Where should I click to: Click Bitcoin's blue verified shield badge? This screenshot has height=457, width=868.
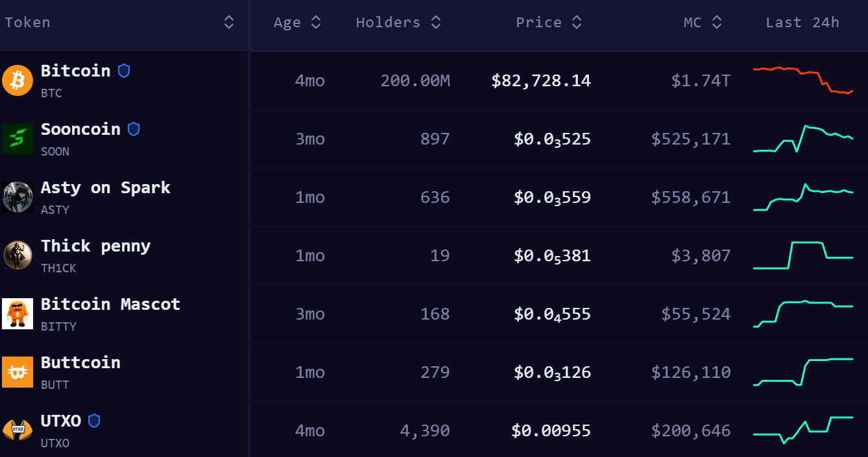(124, 71)
